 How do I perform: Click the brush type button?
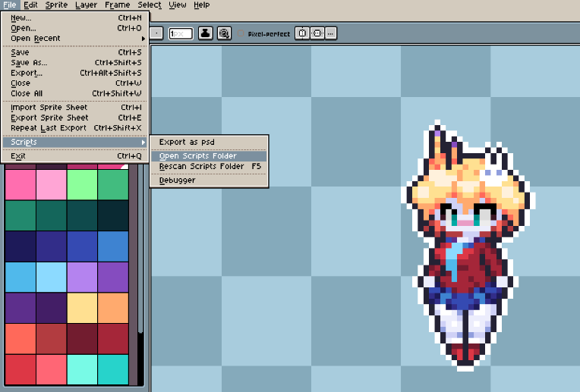[156, 33]
